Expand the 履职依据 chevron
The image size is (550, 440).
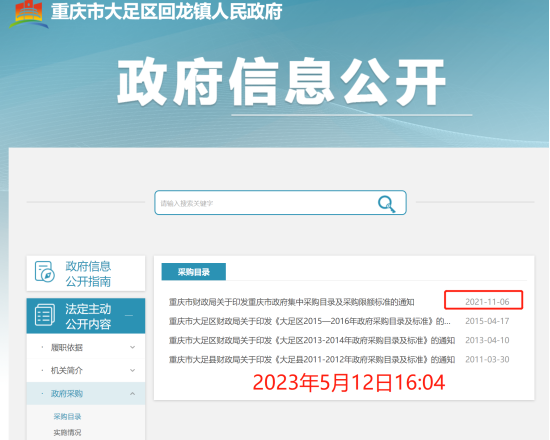tap(133, 347)
